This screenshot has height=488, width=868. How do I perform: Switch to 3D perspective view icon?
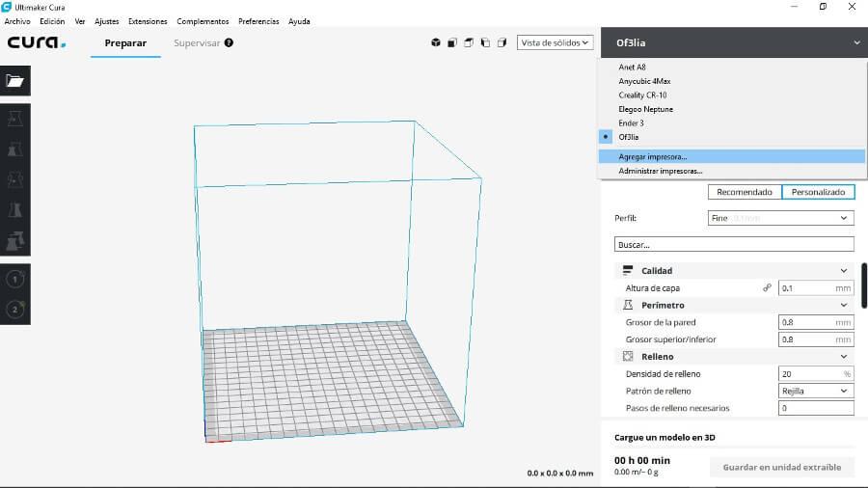click(436, 42)
